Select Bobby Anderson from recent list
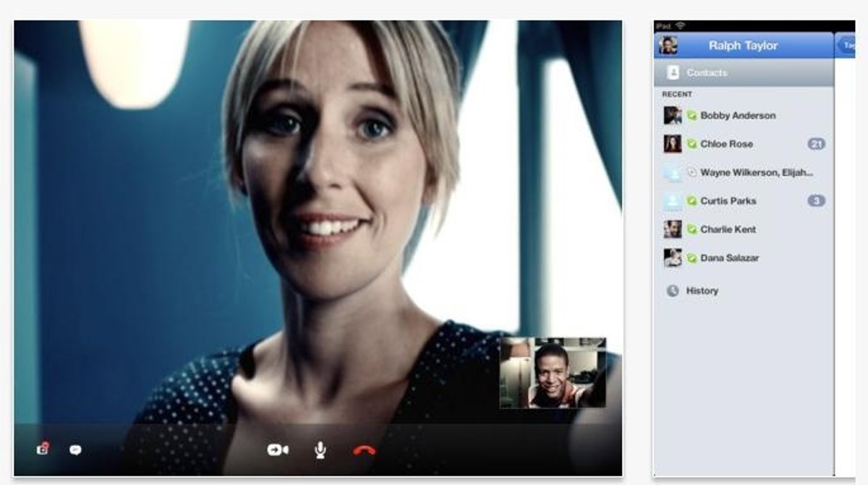Viewport: 868px width, 485px height. (x=737, y=116)
